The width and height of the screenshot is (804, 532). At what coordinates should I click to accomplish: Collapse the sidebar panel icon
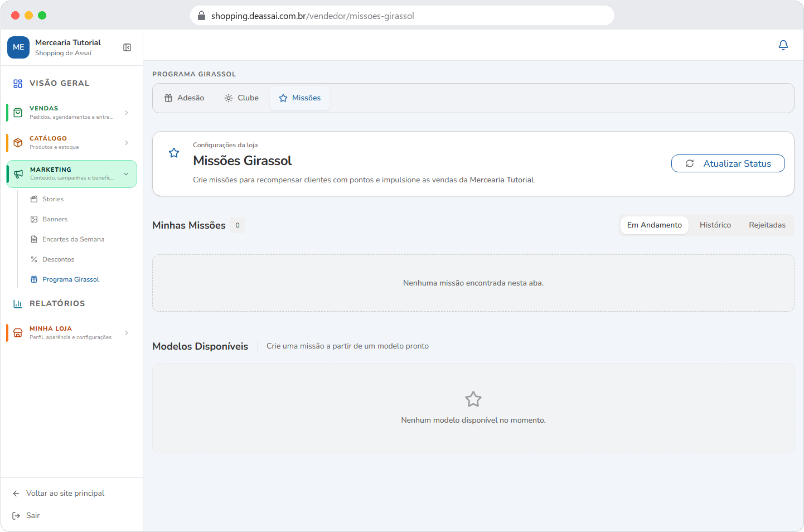pyautogui.click(x=127, y=47)
